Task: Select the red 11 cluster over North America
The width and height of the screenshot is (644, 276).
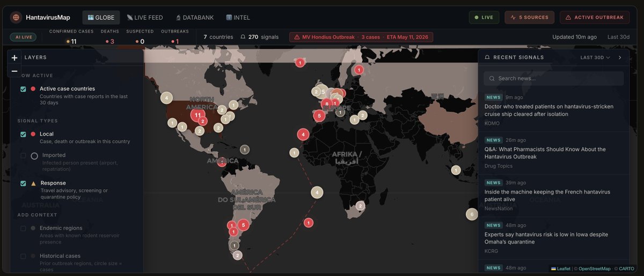Action: tap(197, 115)
